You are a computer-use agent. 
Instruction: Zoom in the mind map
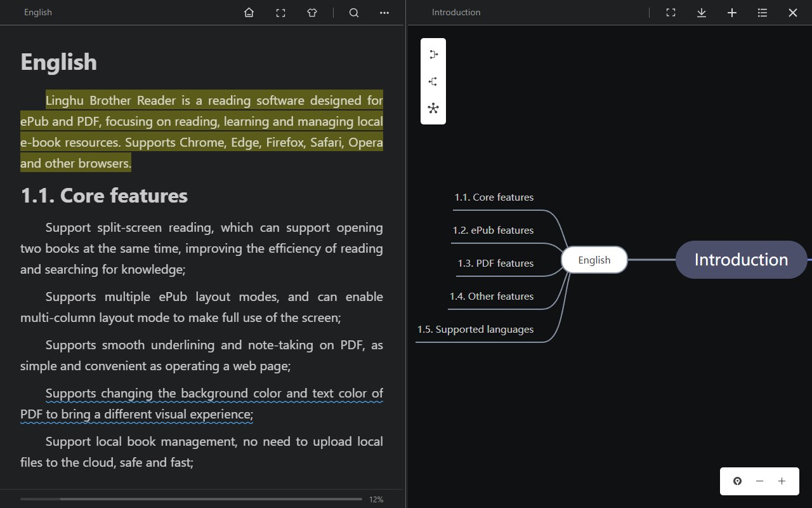[782, 481]
